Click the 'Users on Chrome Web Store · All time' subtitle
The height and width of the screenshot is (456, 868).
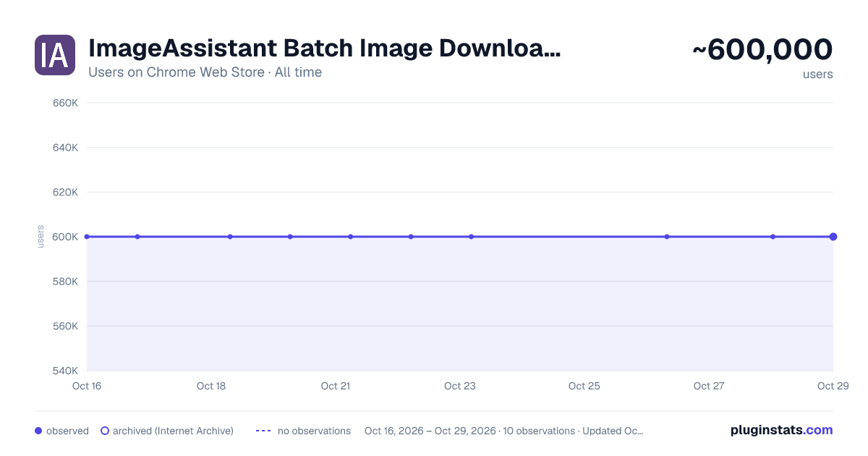[x=205, y=72]
